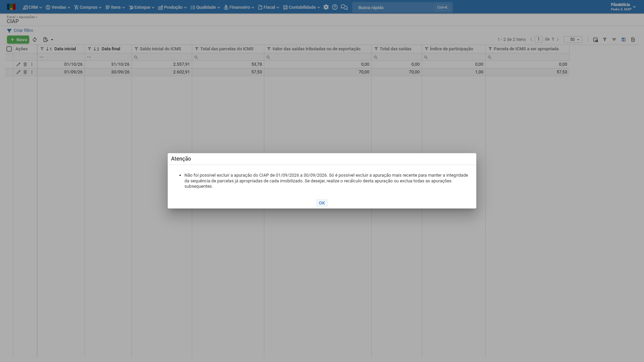Viewport: 644px width, 362px height.
Task: Click the Total das saídas search field
Action: [396, 57]
